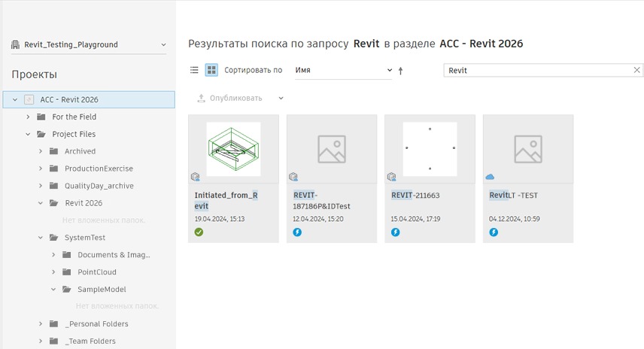Collapse the SampleModel folder
This screenshot has width=644, height=349.
coord(53,290)
